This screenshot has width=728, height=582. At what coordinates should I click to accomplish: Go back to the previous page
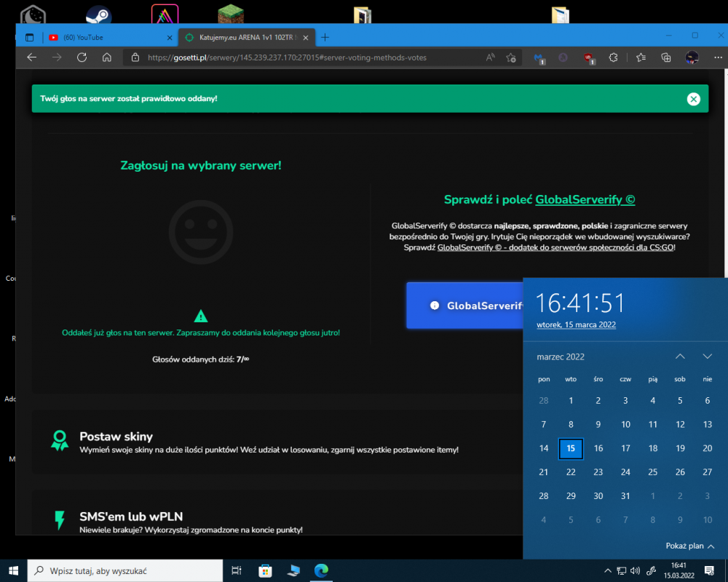click(31, 57)
